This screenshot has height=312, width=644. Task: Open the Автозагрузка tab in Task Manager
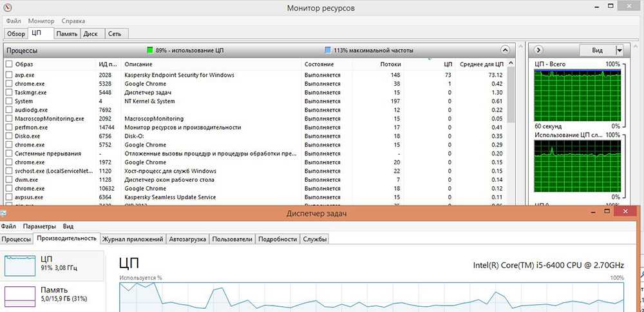[x=187, y=239]
